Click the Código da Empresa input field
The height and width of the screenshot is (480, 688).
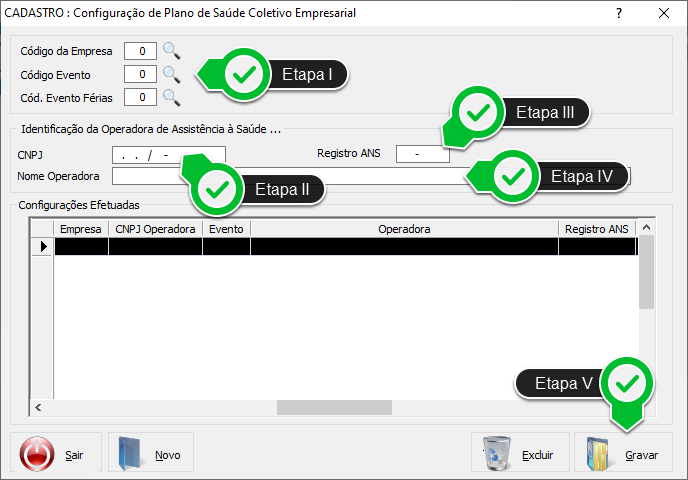(x=141, y=50)
